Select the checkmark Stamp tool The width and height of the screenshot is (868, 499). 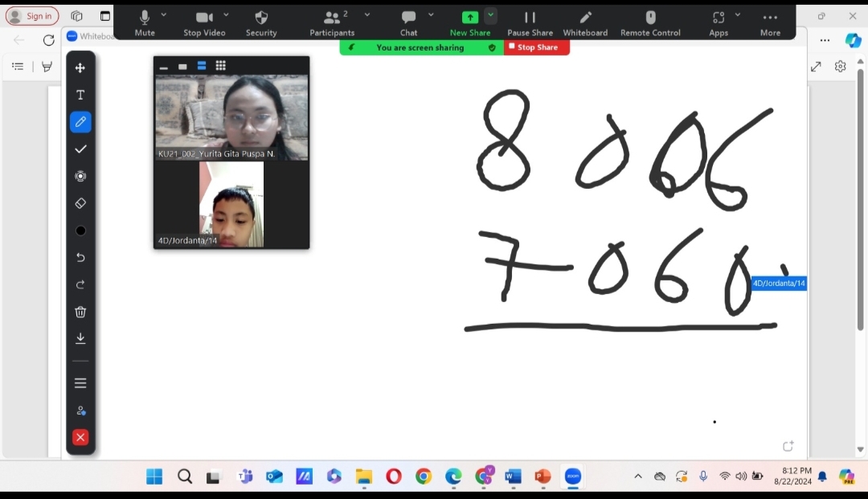pos(80,149)
